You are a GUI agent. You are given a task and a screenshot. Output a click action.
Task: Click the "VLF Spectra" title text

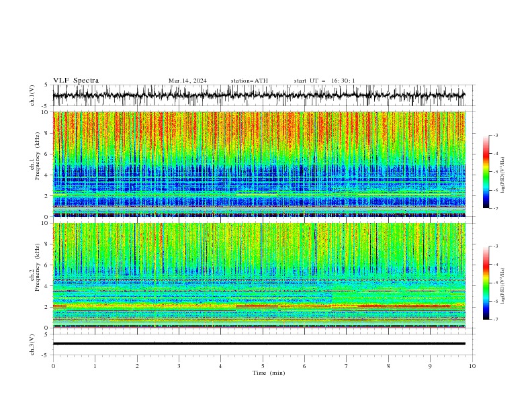(76, 81)
